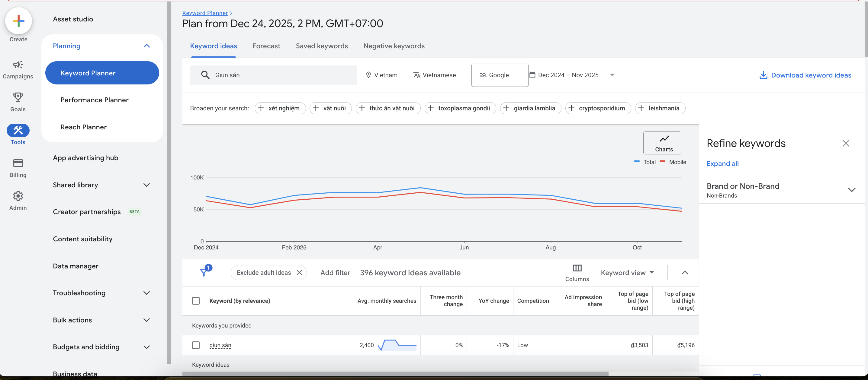868x380 pixels.
Task: Click Download keyword ideas
Action: pos(805,75)
